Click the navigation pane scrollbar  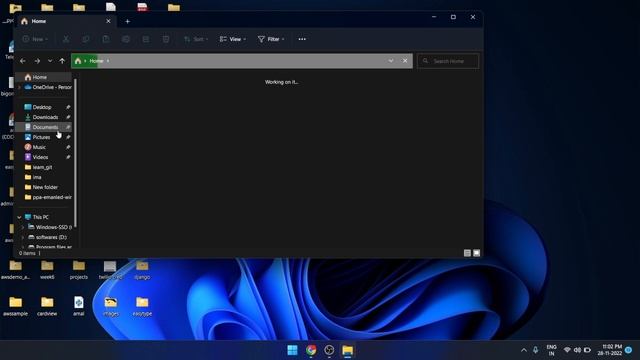click(x=76, y=153)
